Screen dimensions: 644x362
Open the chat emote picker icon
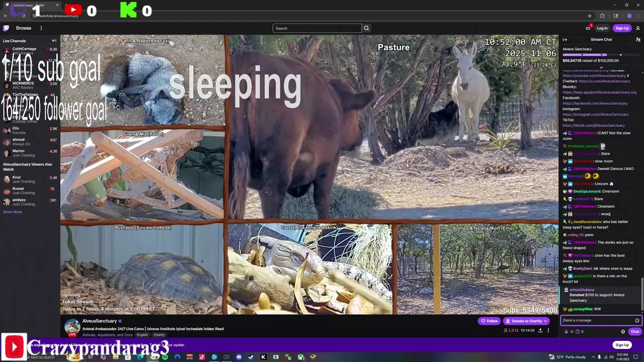coord(637,320)
